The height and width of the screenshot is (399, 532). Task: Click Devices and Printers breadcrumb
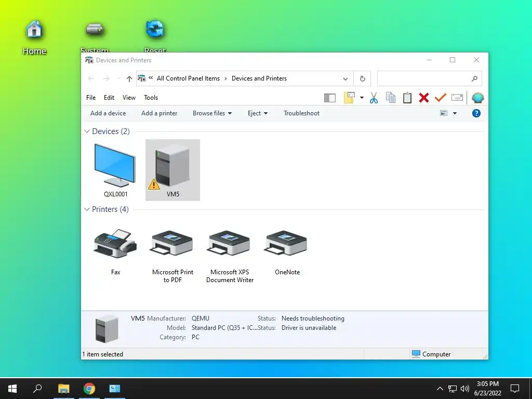pos(259,78)
